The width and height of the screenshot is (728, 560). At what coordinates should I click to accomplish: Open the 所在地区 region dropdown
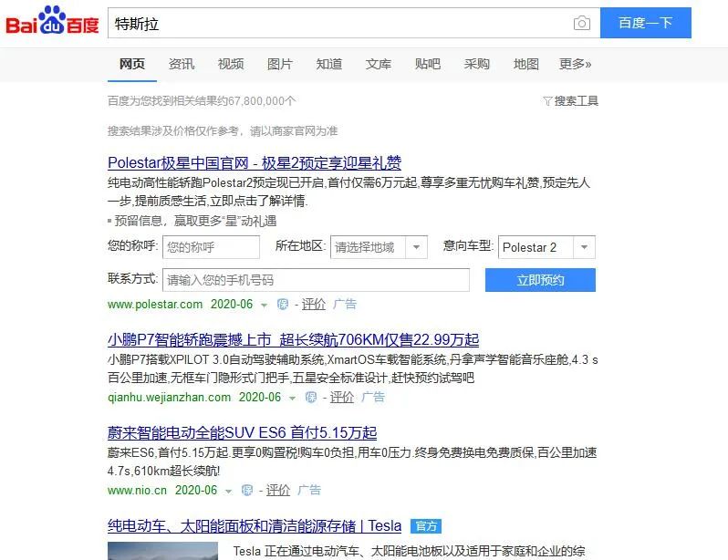point(379,247)
